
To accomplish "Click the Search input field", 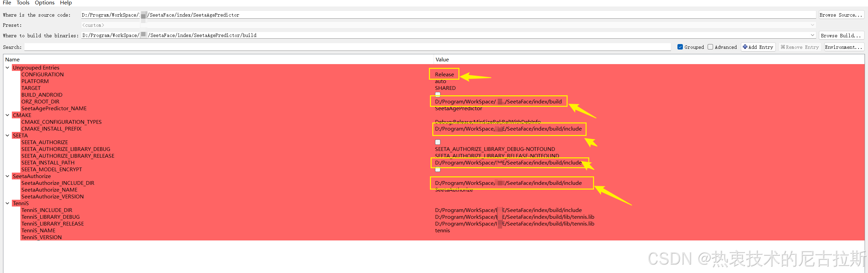I will [x=348, y=47].
